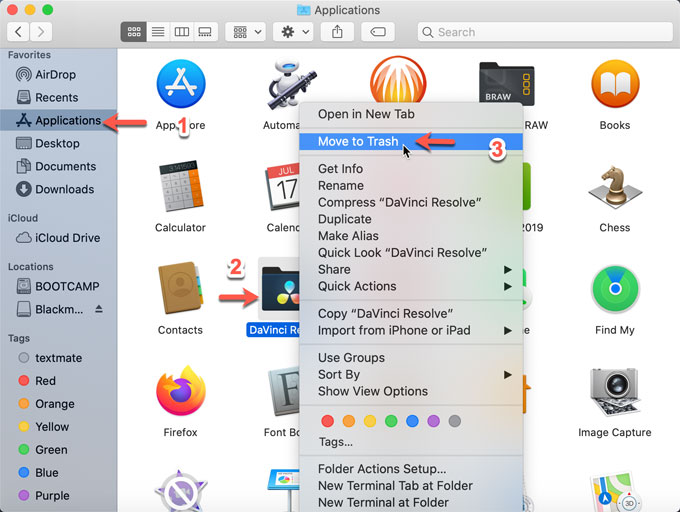The width and height of the screenshot is (680, 512).
Task: Select the Contacts app icon
Action: click(181, 288)
